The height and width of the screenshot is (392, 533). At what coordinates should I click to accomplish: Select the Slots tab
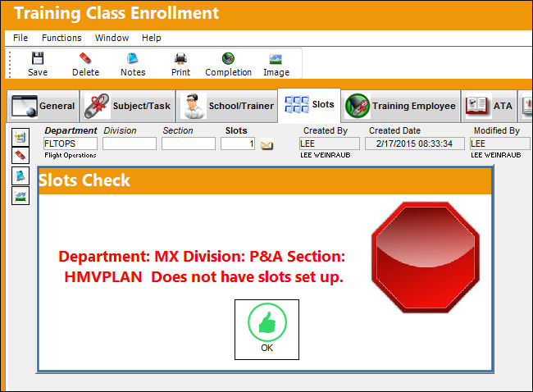pos(309,105)
